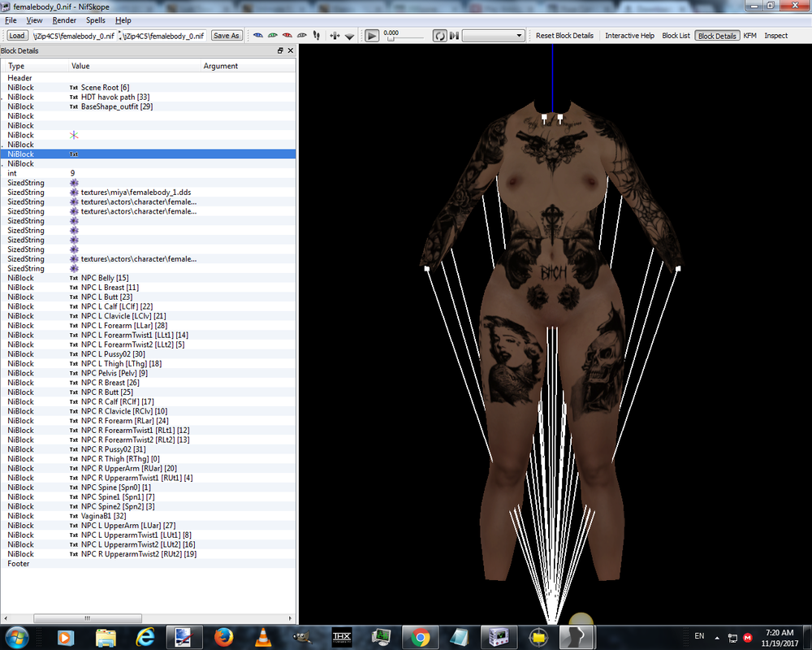Open Interactive Help
The height and width of the screenshot is (650, 812).
[x=630, y=36]
